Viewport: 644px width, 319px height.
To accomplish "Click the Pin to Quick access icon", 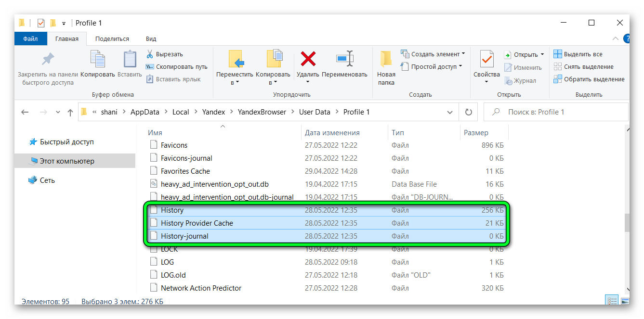I will (48, 59).
